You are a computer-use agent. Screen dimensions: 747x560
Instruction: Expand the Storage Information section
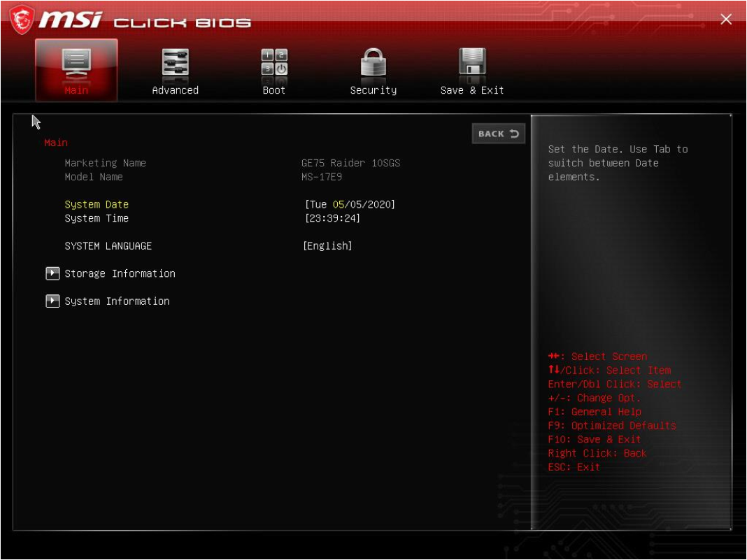click(119, 273)
